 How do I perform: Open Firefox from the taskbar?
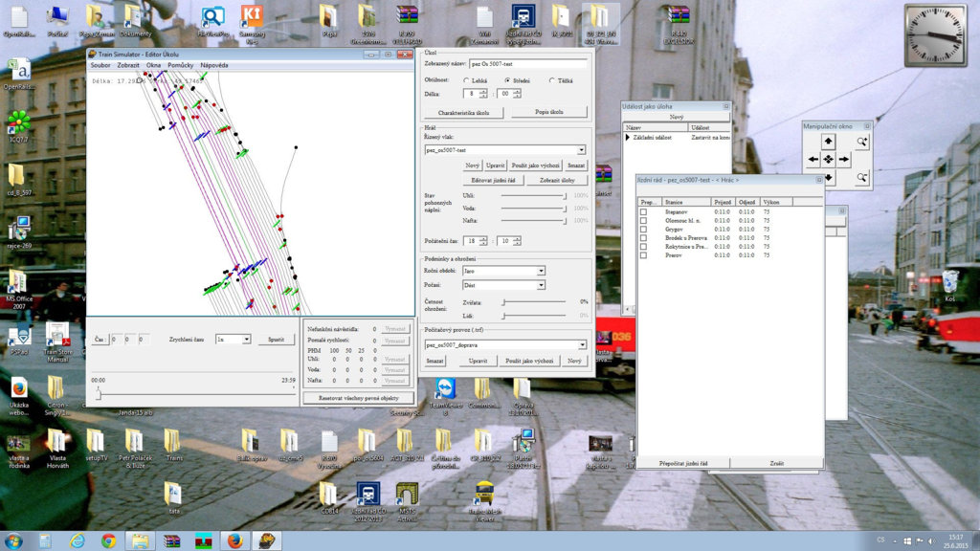coord(234,540)
